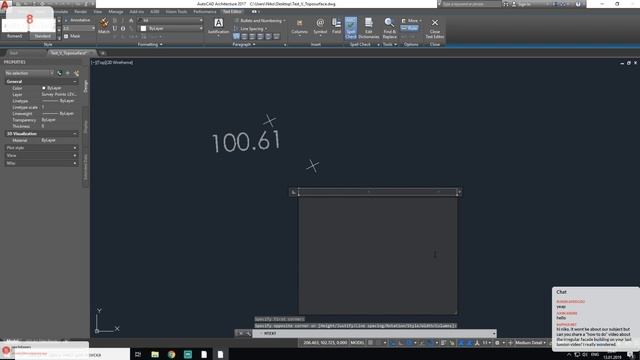Viewport: 640px width, 360px height.
Task: Open Find & Replace
Action: click(389, 28)
